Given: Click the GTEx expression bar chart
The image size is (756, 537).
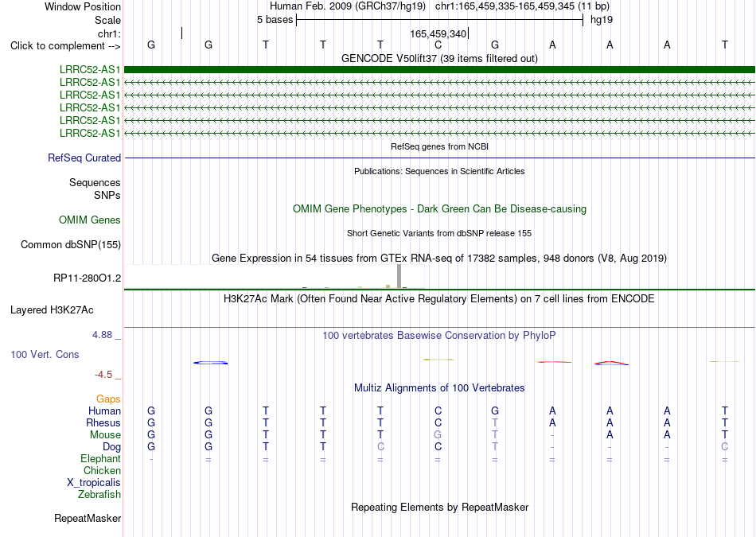Looking at the screenshot, I should [x=275, y=277].
